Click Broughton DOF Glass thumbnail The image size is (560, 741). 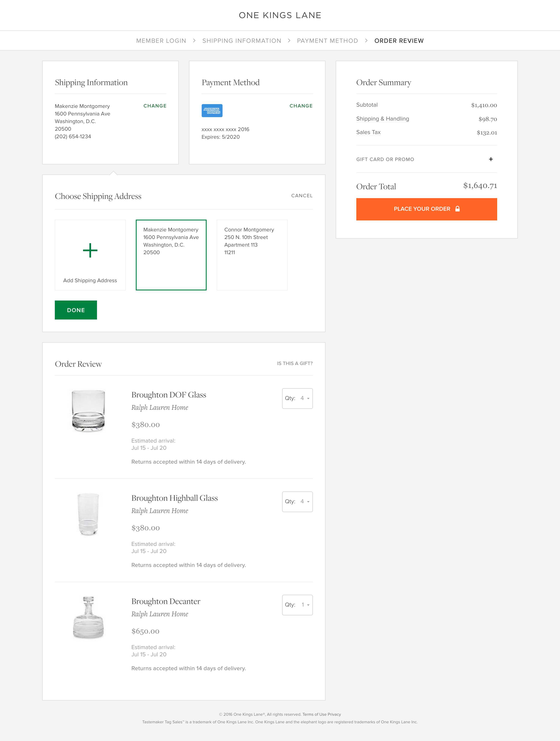click(89, 411)
